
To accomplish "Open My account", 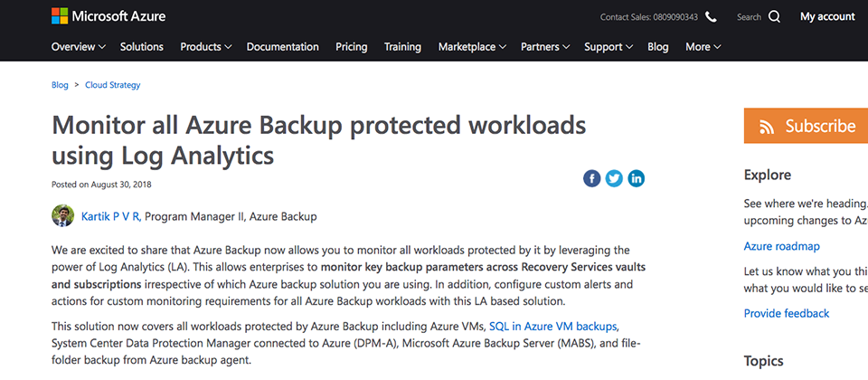I will pyautogui.click(x=827, y=16).
